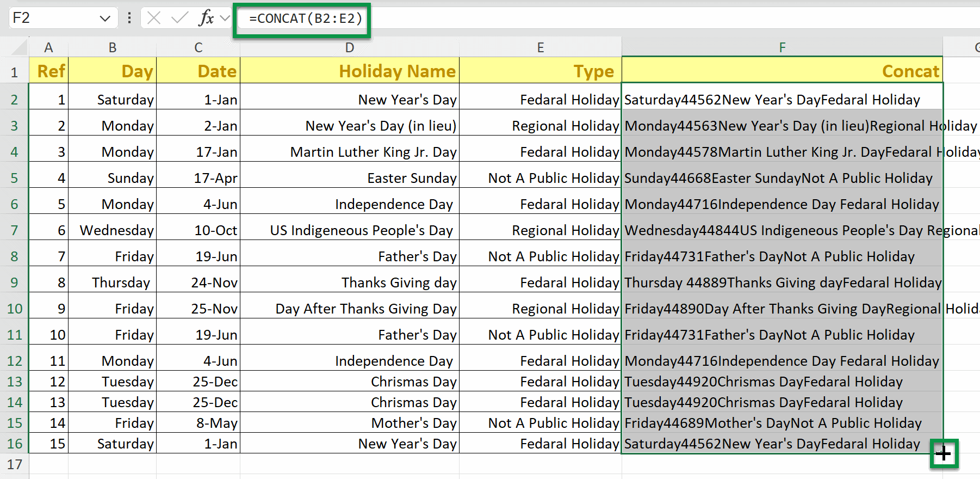
Task: Click the fill handle plus icon
Action: point(944,453)
